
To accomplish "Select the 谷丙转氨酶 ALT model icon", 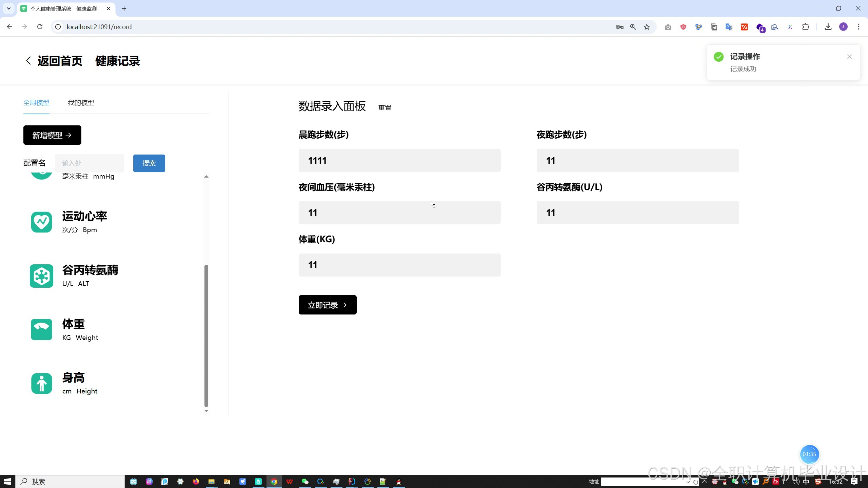I will click(41, 276).
